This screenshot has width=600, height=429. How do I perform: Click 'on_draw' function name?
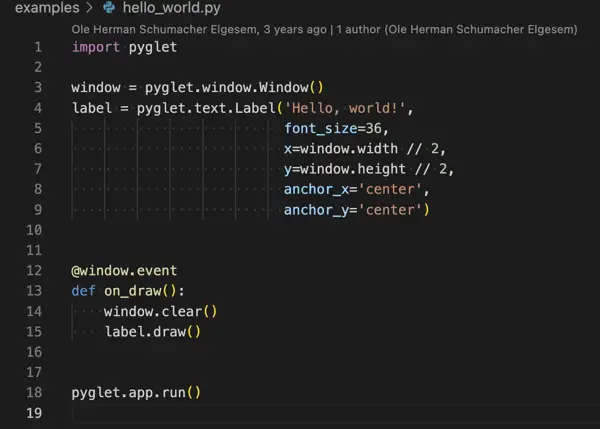pos(132,291)
